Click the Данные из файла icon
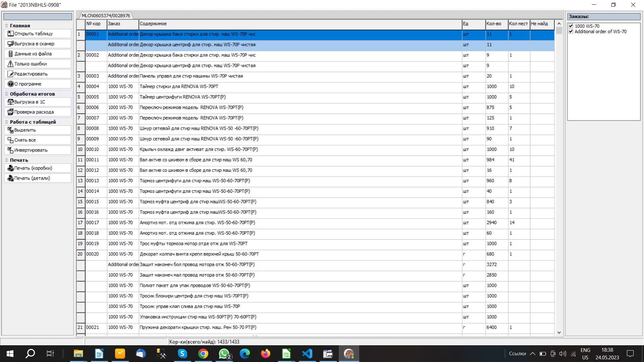 10,54
